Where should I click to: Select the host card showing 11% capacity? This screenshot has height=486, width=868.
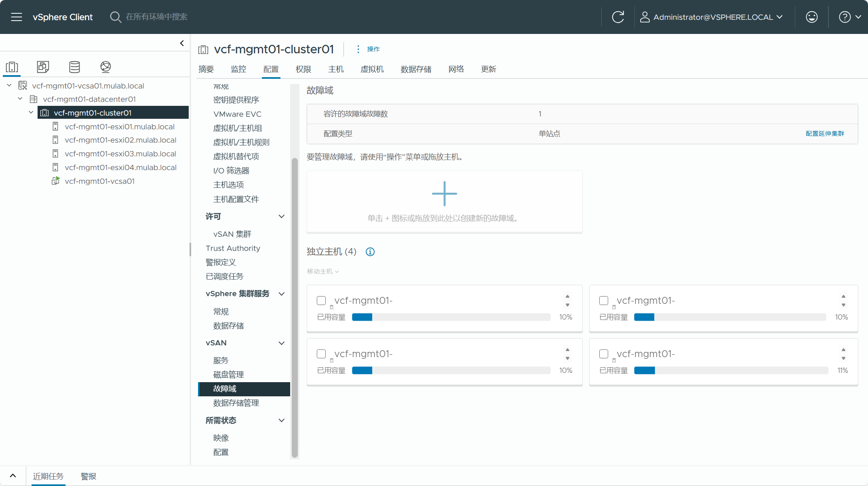coord(603,354)
